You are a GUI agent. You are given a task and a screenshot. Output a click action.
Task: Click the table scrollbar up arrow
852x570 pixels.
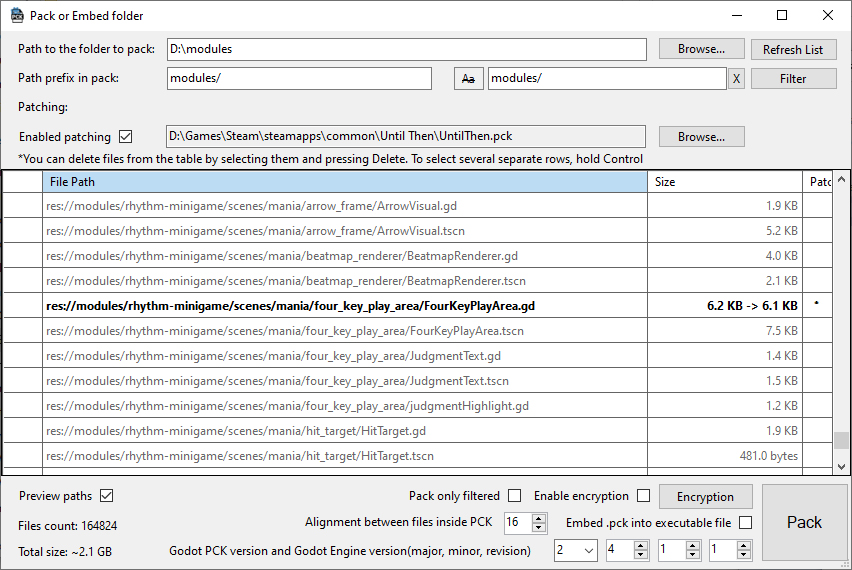[841, 179]
